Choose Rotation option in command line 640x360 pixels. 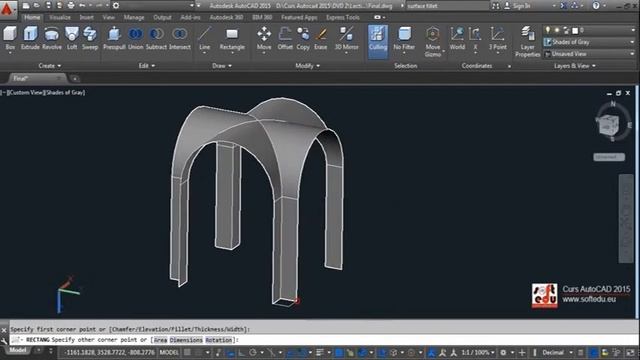pyautogui.click(x=219, y=340)
